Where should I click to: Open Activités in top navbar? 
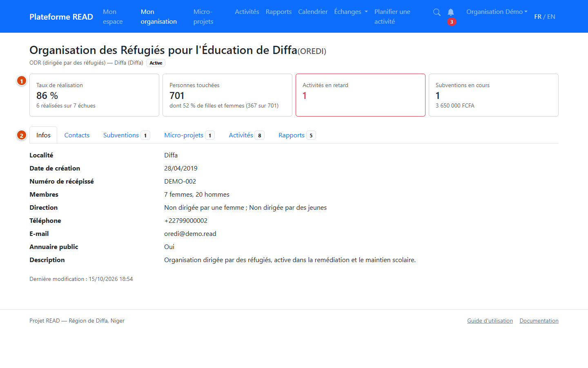pos(247,12)
